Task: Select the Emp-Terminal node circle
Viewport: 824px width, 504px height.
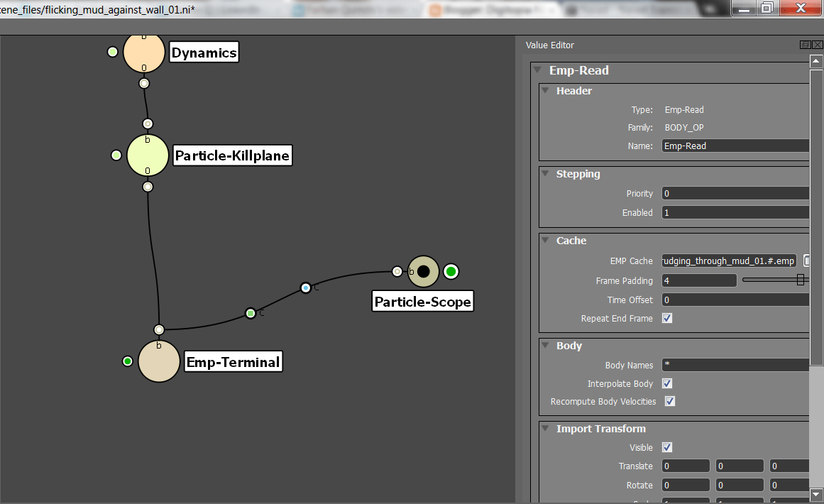Action: click(159, 361)
